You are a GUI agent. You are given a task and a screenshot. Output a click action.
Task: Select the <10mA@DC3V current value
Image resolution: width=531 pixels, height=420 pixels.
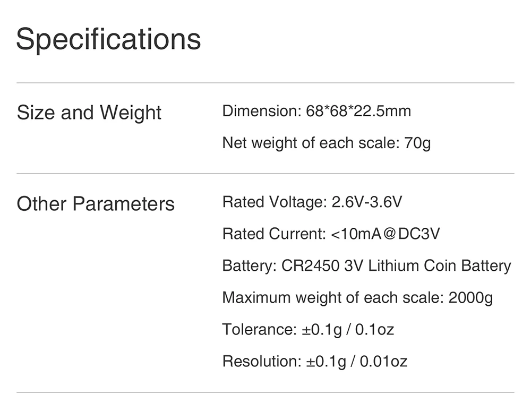(x=385, y=234)
